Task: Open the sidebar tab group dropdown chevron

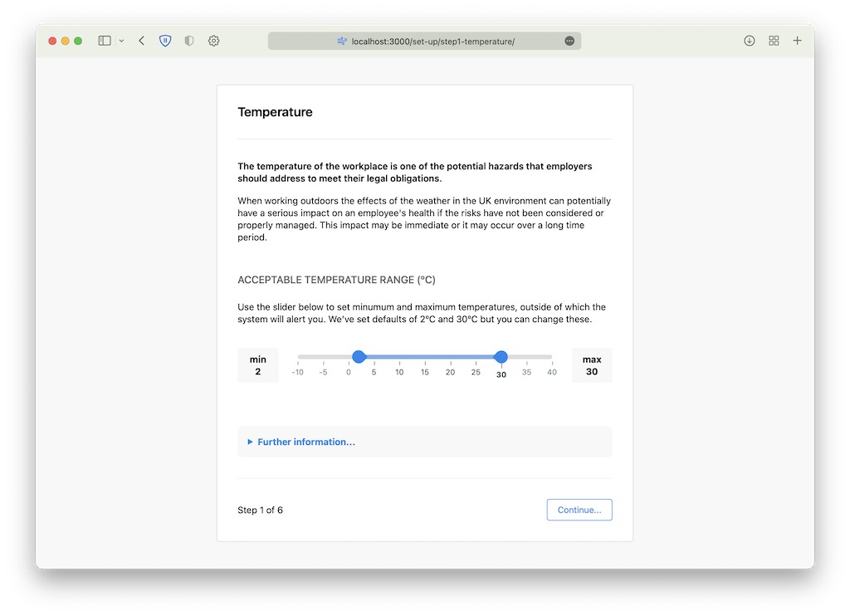Action: 121,41
